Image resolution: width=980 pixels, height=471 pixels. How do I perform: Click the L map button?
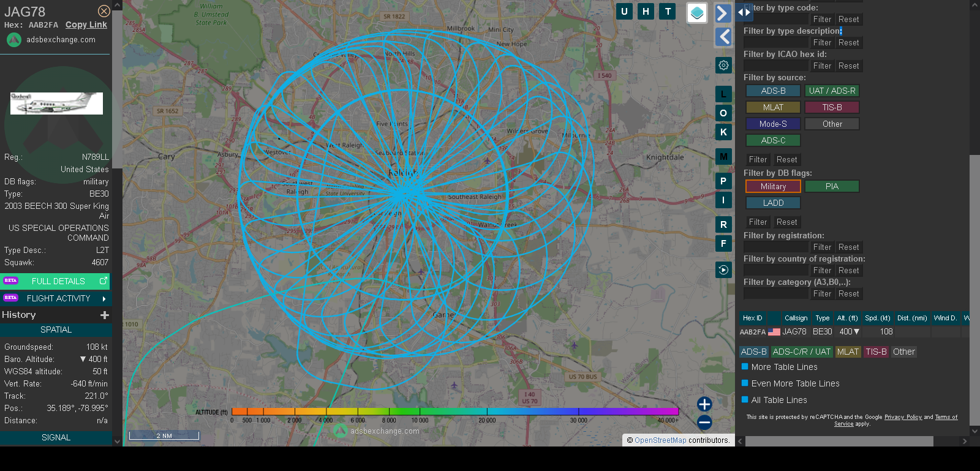[x=724, y=94]
